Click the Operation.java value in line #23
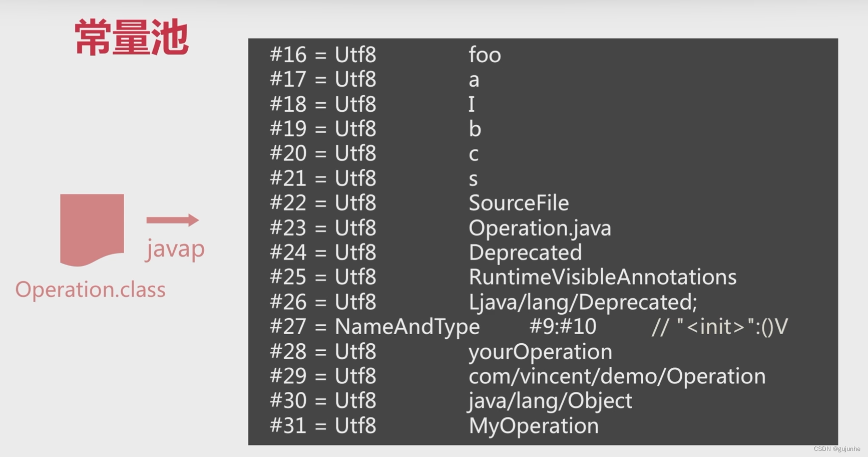This screenshot has width=868, height=457. click(540, 228)
